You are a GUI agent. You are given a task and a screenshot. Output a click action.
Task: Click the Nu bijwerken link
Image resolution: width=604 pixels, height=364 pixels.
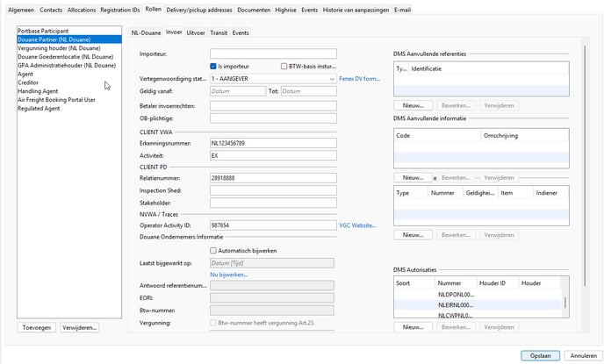coord(229,275)
